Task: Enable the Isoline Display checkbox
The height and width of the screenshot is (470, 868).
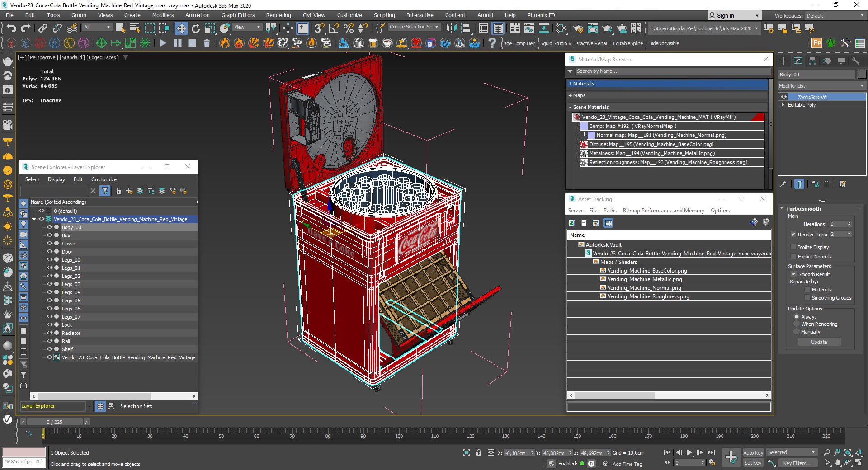Action: (x=793, y=247)
